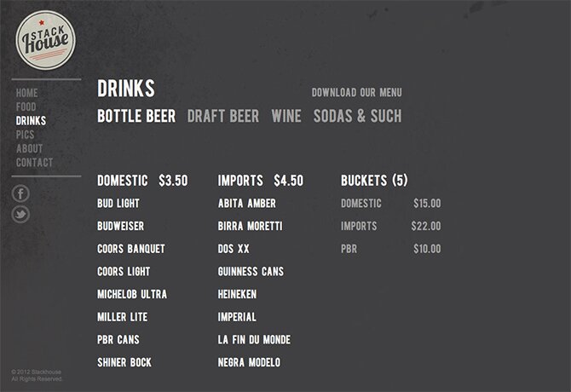The height and width of the screenshot is (392, 571).
Task: Click the Imports $4.50 heading
Action: pyautogui.click(x=261, y=181)
